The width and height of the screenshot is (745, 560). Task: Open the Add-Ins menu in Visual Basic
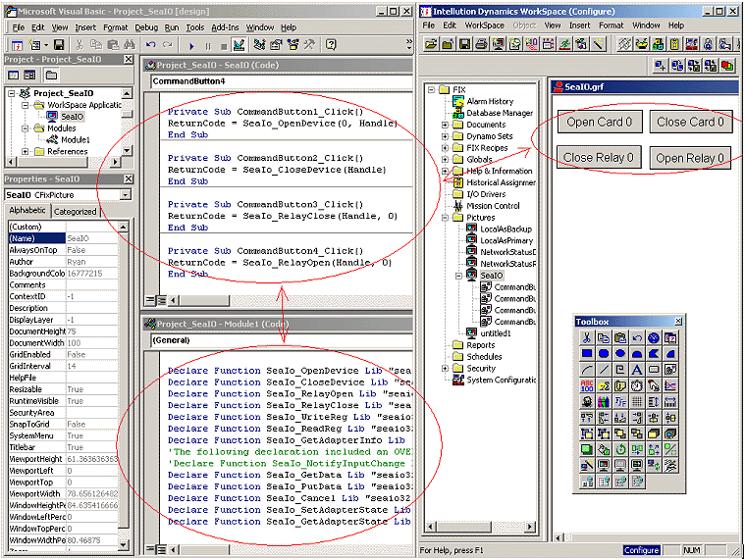click(x=225, y=27)
